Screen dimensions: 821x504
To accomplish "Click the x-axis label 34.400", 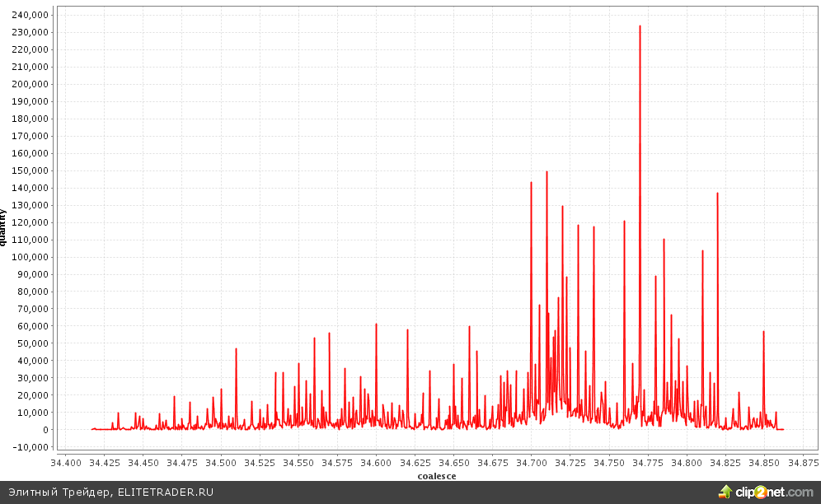I will [66, 463].
